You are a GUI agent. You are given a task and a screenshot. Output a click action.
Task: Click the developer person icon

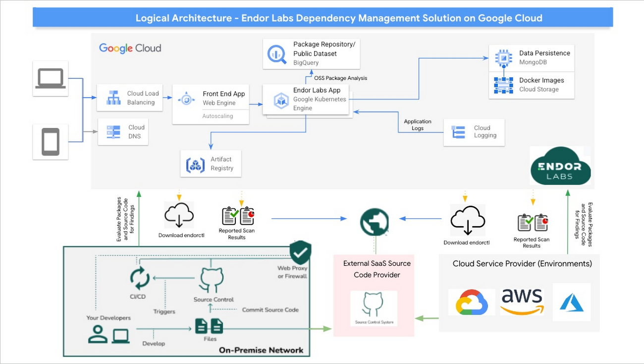tap(98, 335)
